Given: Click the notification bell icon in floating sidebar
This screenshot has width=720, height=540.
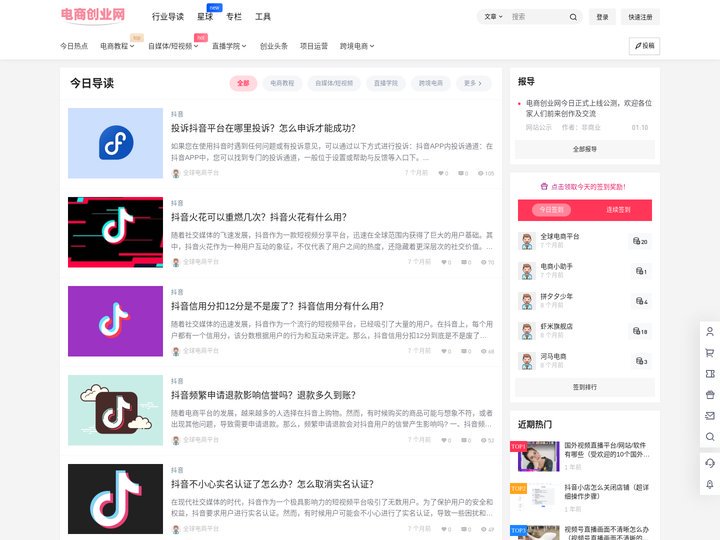Looking at the screenshot, I should (x=709, y=484).
